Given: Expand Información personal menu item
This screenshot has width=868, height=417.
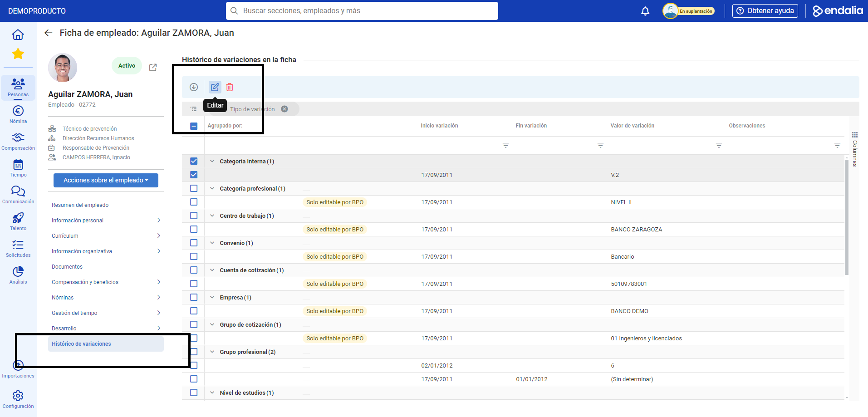Looking at the screenshot, I should click(106, 221).
